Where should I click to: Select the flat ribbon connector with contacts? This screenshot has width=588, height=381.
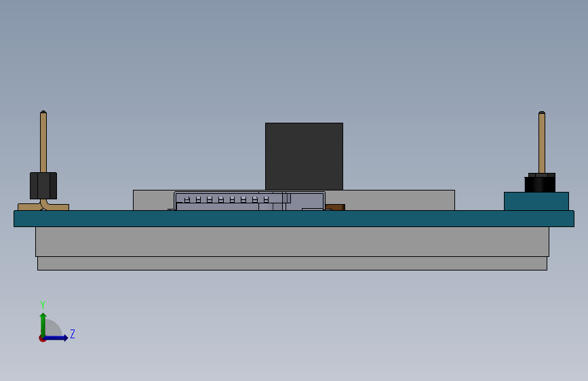[250, 201]
